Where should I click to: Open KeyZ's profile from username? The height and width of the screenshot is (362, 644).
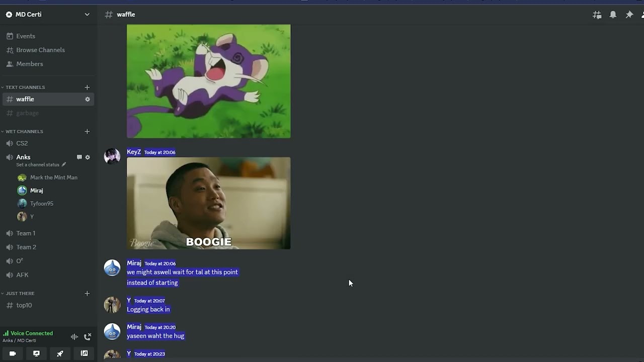(x=134, y=152)
